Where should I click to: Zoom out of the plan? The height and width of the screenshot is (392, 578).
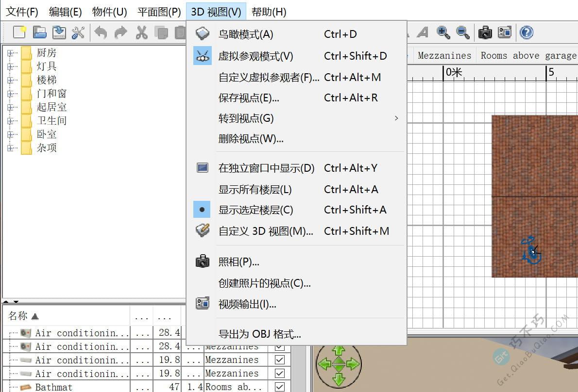pos(462,33)
